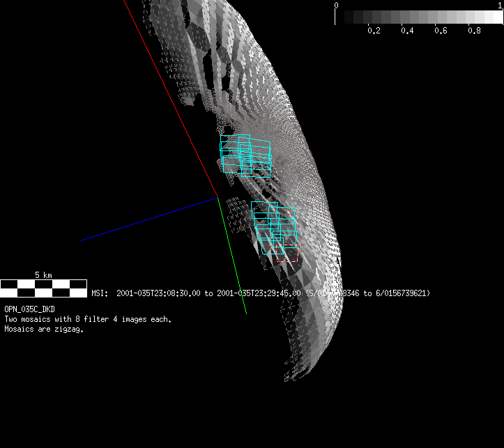
Task: Click the '0.8' color bar tick label
Action: 474,31
